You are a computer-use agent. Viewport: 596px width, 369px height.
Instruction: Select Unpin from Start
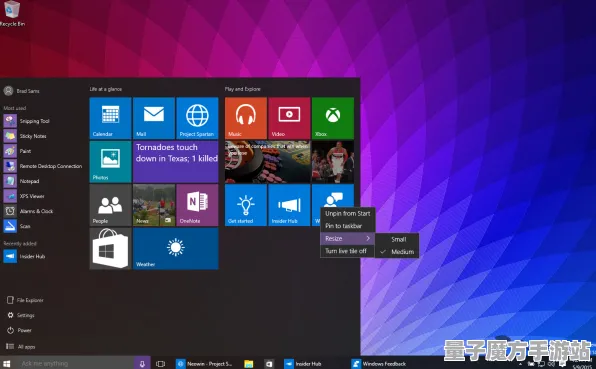click(347, 214)
